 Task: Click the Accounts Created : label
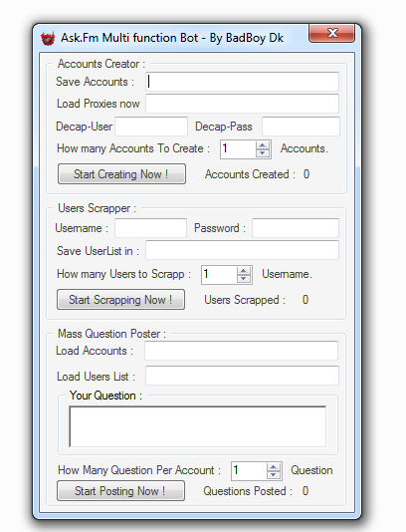tap(250, 174)
